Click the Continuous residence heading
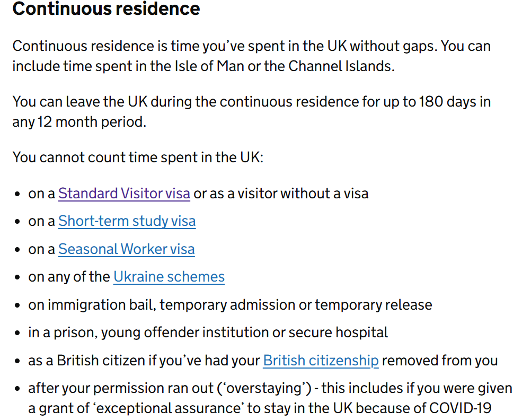Image resolution: width=531 pixels, height=420 pixels. [106, 9]
